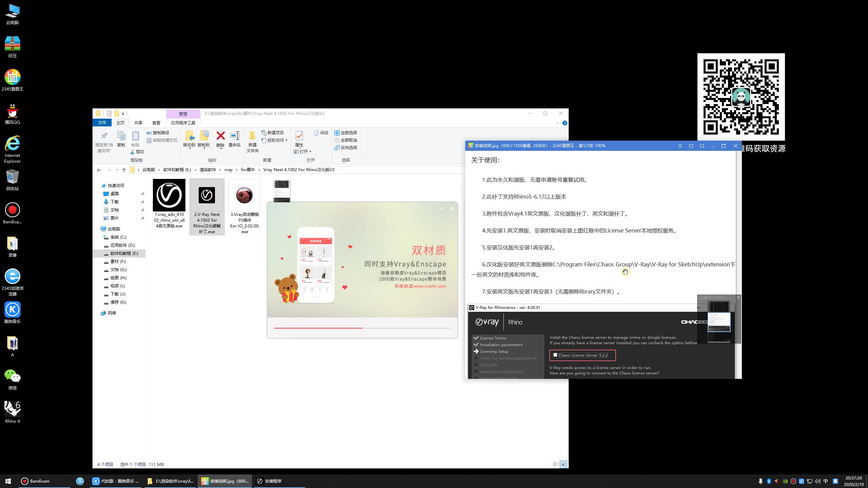Click the 管理 contextual tab header

tap(183, 114)
